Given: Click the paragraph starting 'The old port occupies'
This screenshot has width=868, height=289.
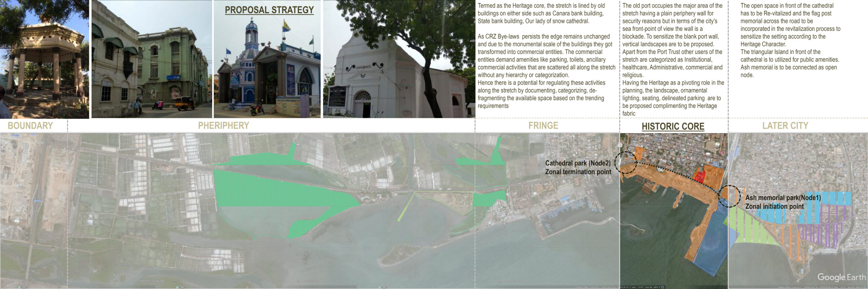Looking at the screenshot, I should point(673,59).
